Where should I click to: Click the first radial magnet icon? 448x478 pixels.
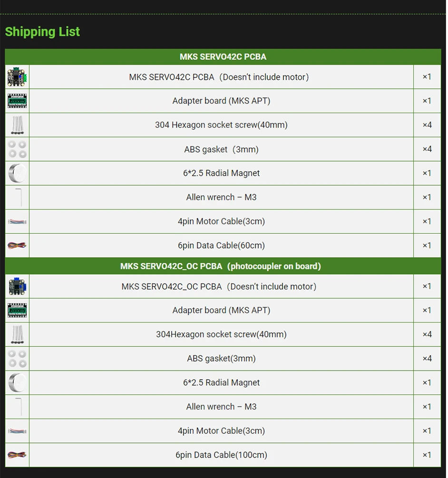point(17,173)
